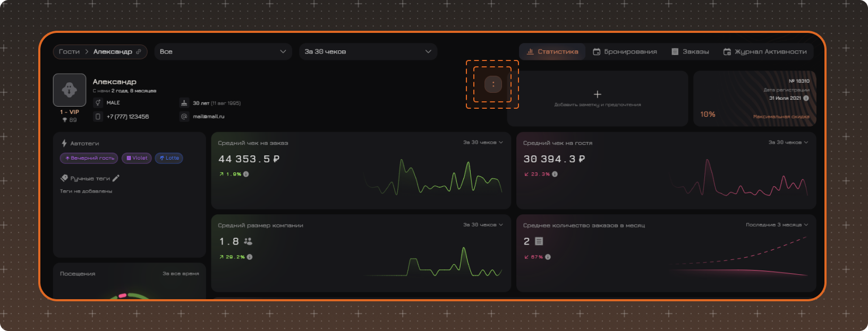Open the top За 30 чеков dropdown
Image resolution: width=868 pixels, height=331 pixels.
pyautogui.click(x=368, y=52)
